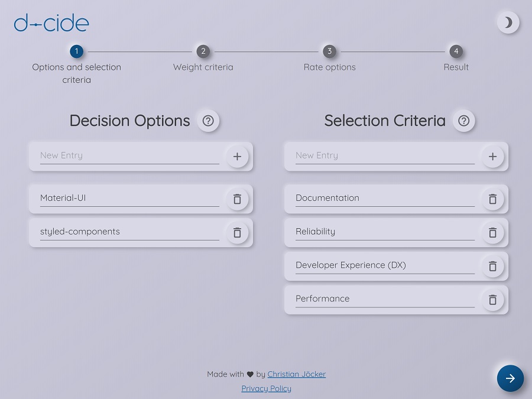The height and width of the screenshot is (399, 532).
Task: Delete the Performance criterion
Action: (x=492, y=300)
